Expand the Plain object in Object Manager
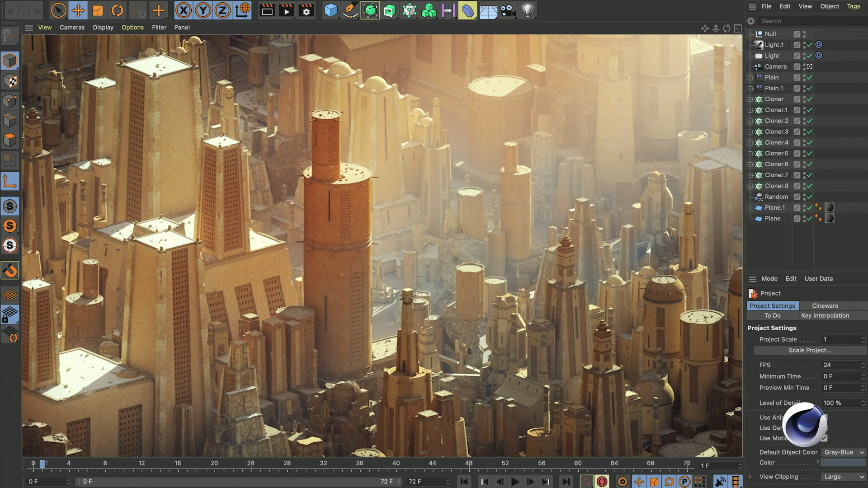 (750, 77)
